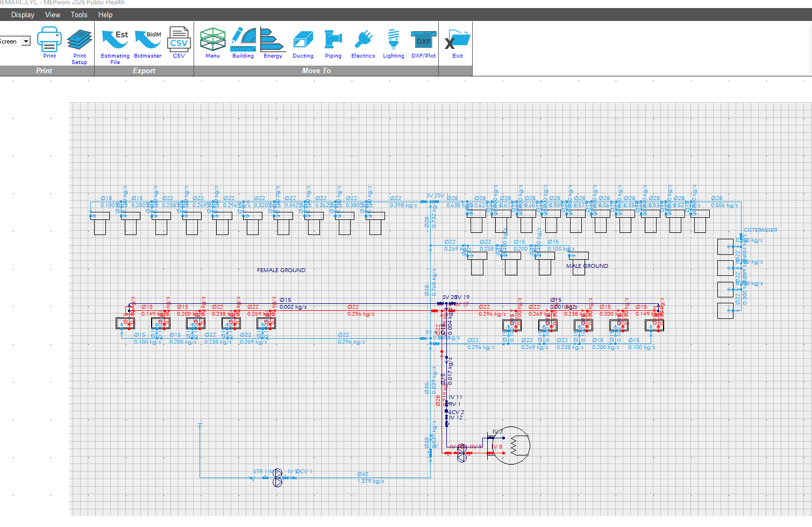Open the Tools menu

coord(79,15)
